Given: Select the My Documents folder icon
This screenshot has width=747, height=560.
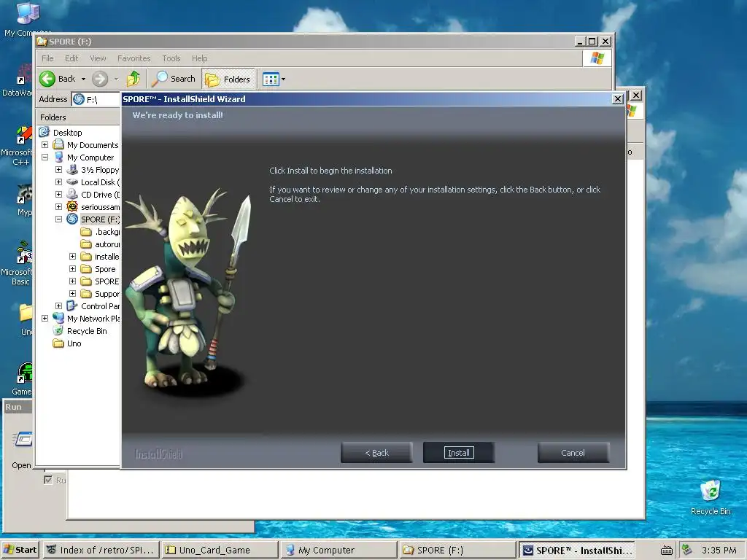Looking at the screenshot, I should [58, 144].
